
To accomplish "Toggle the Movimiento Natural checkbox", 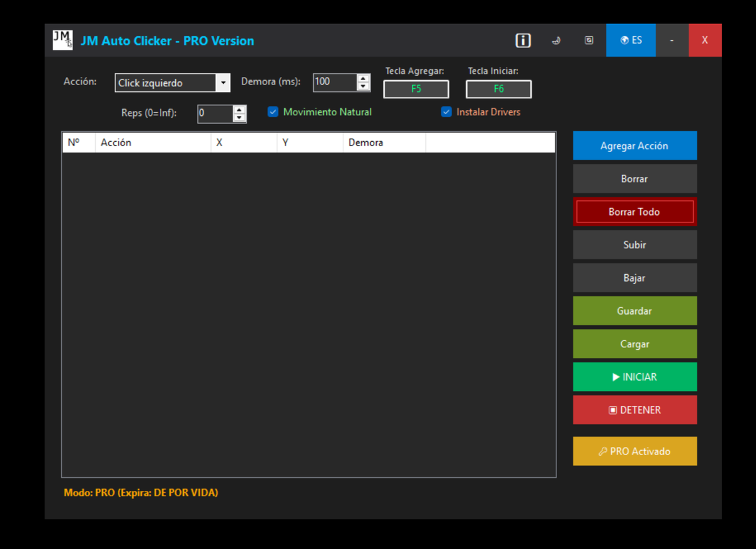I will click(x=273, y=112).
